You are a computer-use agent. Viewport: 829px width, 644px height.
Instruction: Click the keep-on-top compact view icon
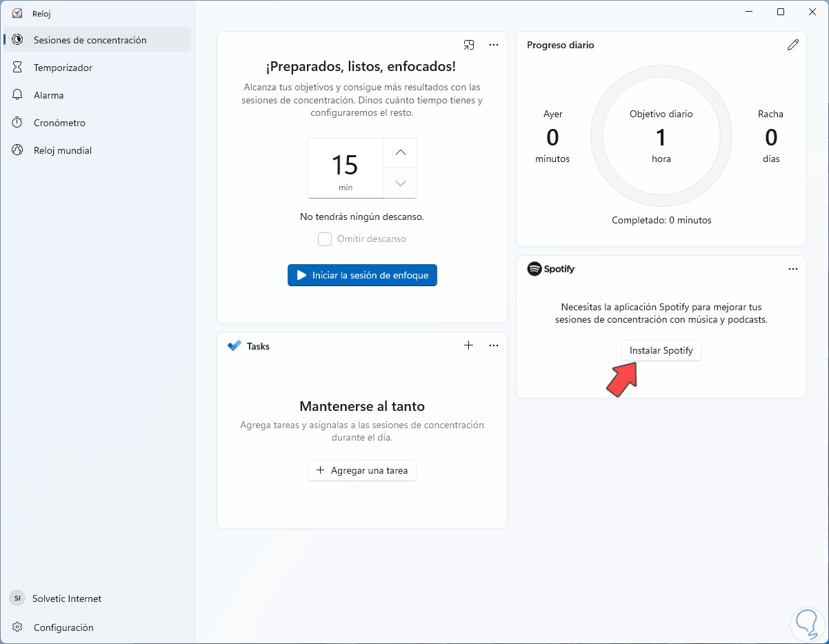(x=469, y=45)
